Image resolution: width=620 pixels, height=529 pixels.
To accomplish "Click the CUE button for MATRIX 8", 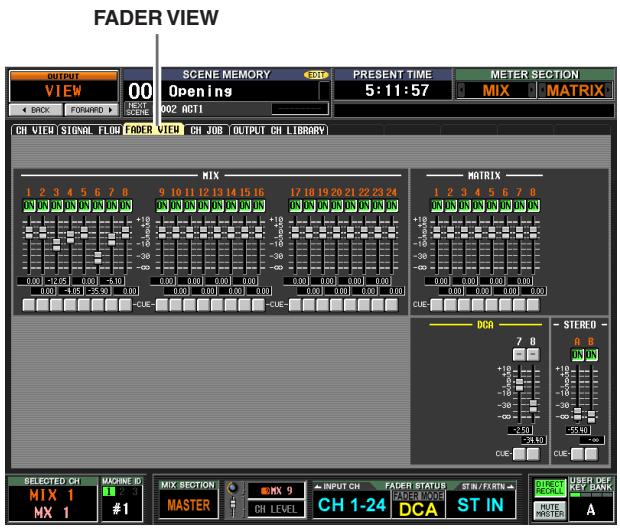I will (x=533, y=305).
